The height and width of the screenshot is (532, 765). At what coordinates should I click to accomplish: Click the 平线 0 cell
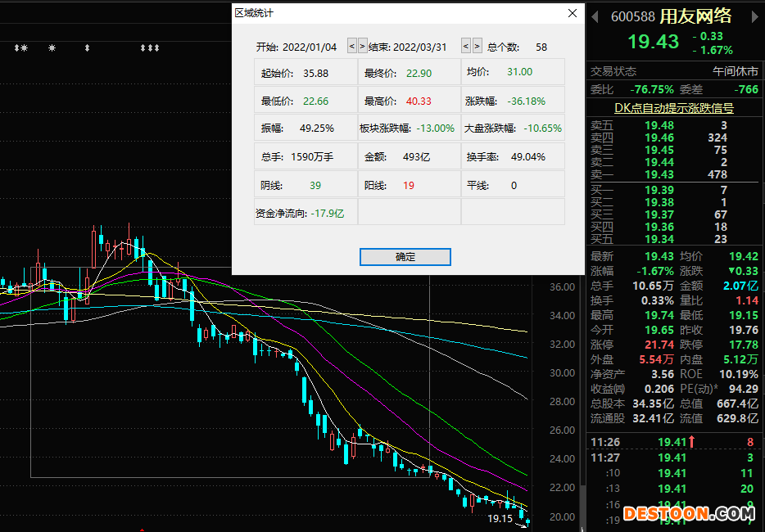(513, 184)
